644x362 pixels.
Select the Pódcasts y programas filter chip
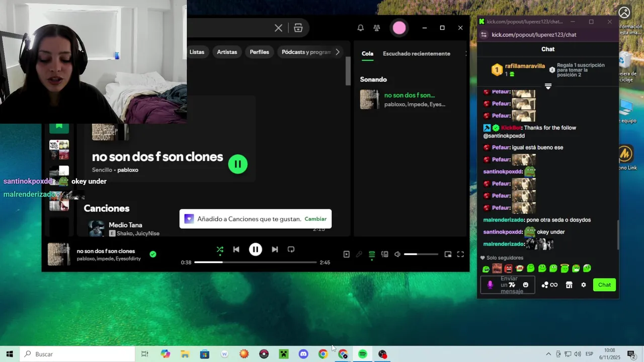(306, 52)
